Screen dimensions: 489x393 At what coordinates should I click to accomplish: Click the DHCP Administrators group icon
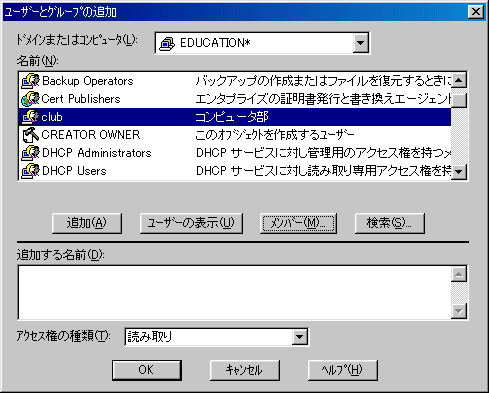point(30,153)
